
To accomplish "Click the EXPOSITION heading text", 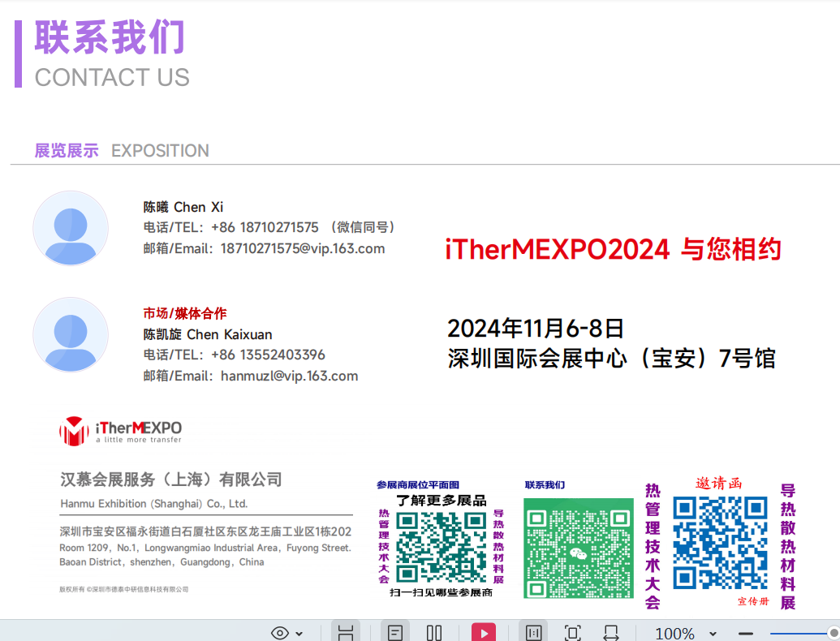I will 160,150.
